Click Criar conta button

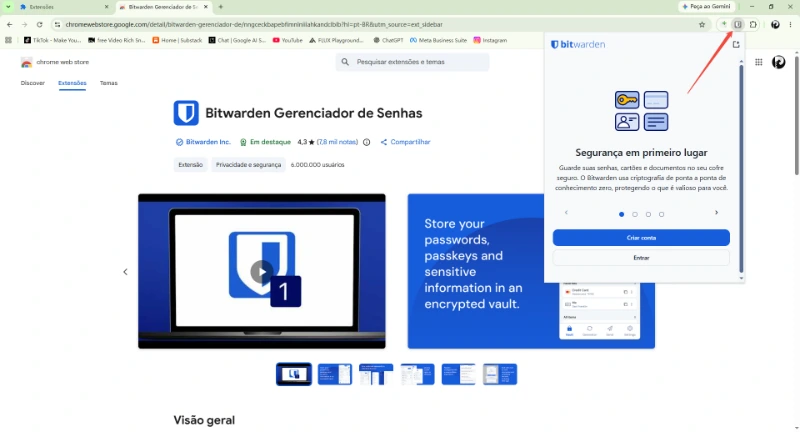(x=641, y=238)
